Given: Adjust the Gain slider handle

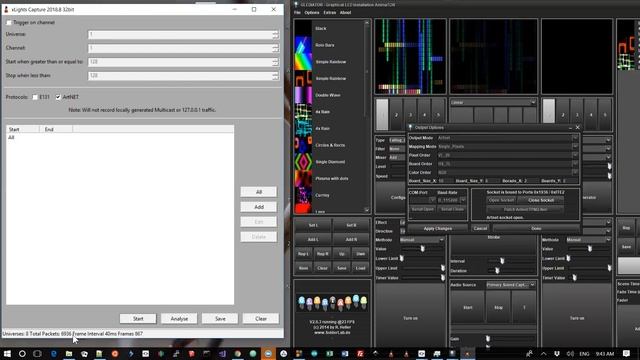Looking at the screenshot, I should click(x=488, y=338).
